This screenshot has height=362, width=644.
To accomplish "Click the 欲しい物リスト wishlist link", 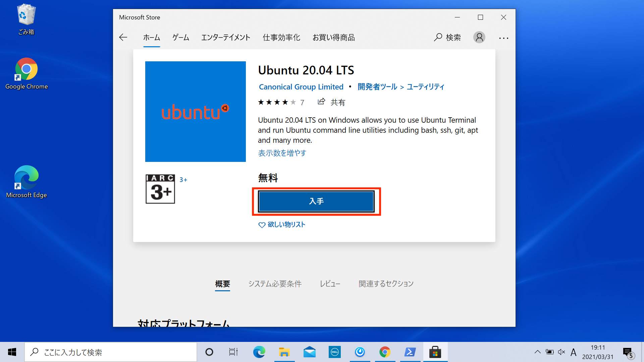I will click(x=286, y=225).
